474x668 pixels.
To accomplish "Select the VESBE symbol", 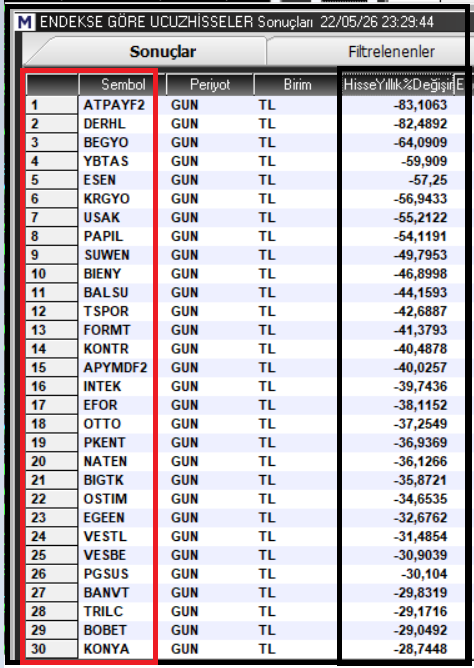I will tap(105, 555).
